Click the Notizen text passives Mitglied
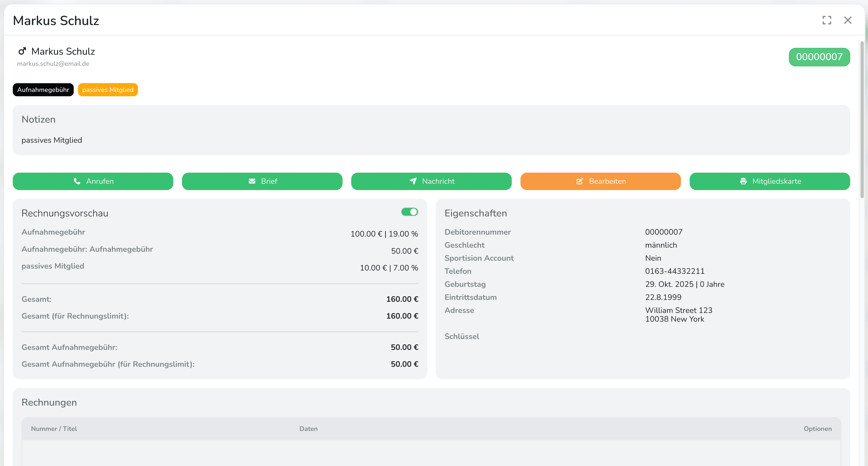Image resolution: width=868 pixels, height=466 pixels. (52, 140)
